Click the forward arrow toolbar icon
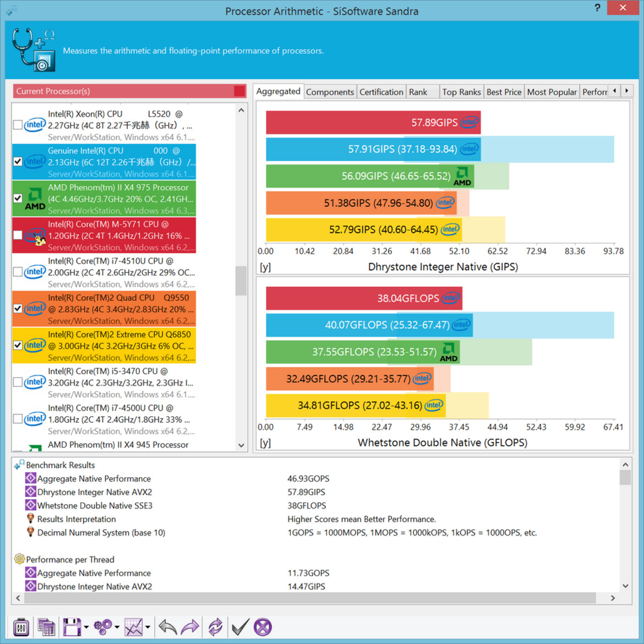This screenshot has width=644, height=644. tap(190, 627)
